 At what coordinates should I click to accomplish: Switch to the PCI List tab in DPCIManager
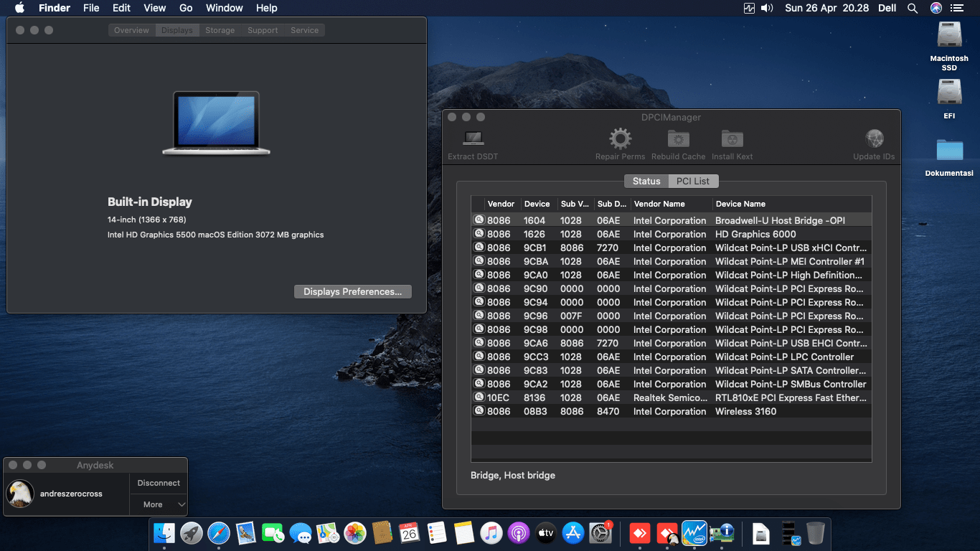693,181
